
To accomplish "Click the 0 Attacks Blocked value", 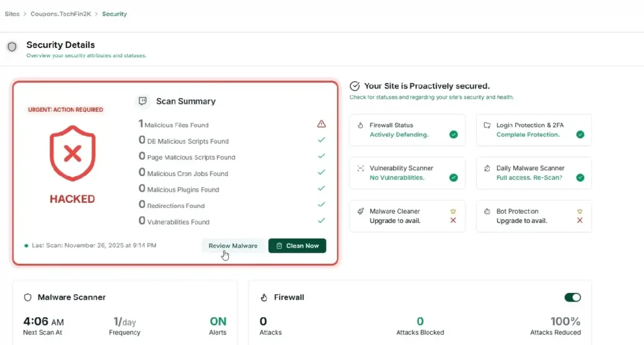I will coord(420,321).
